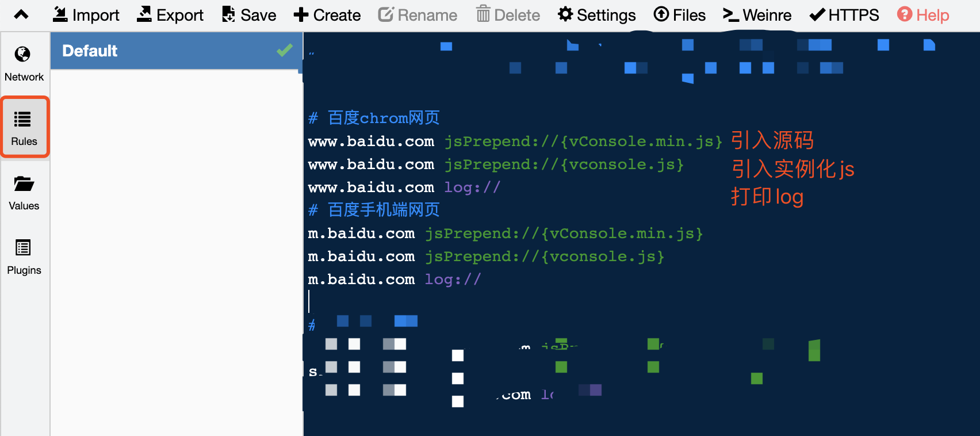This screenshot has width=980, height=436.
Task: Create a new rule group
Action: tap(326, 14)
